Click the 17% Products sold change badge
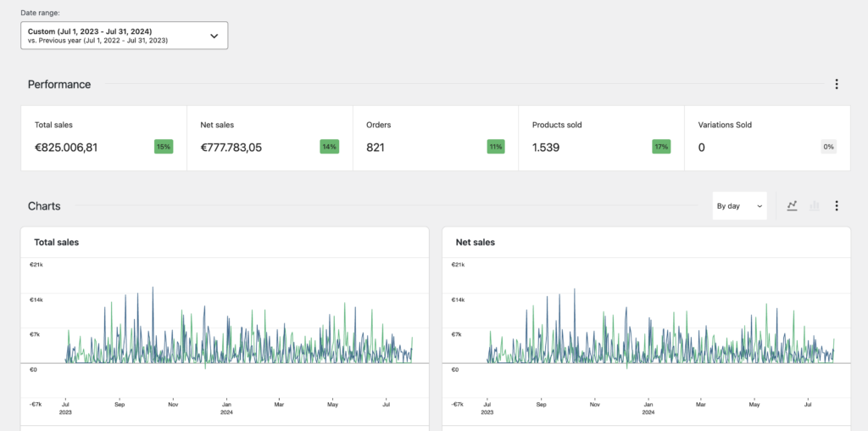Screen dimensions: 868x431 tap(661, 147)
